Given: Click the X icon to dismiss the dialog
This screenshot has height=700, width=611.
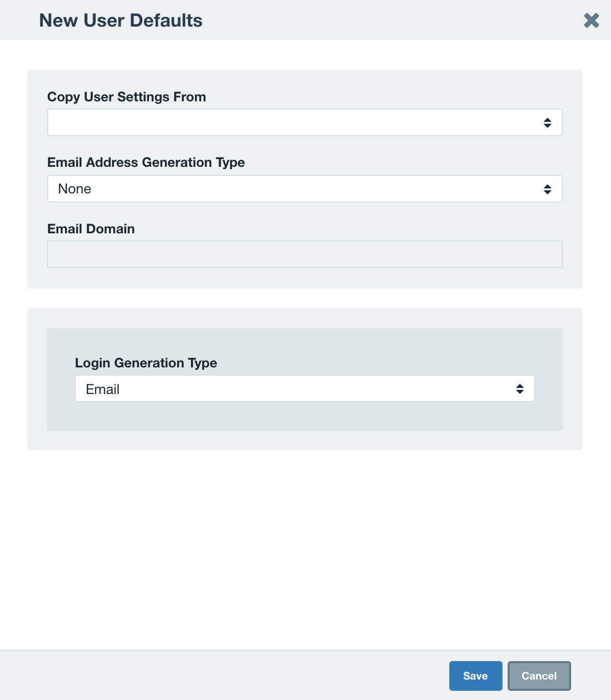Looking at the screenshot, I should pyautogui.click(x=591, y=20).
